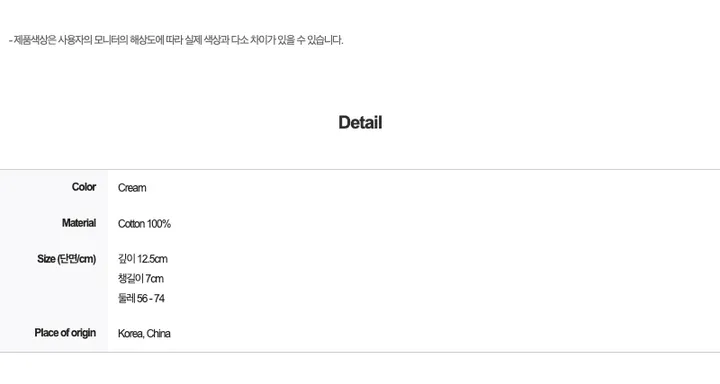Click the Korean monitor color disclaimer text
This screenshot has width=720, height=384.
pyautogui.click(x=176, y=40)
